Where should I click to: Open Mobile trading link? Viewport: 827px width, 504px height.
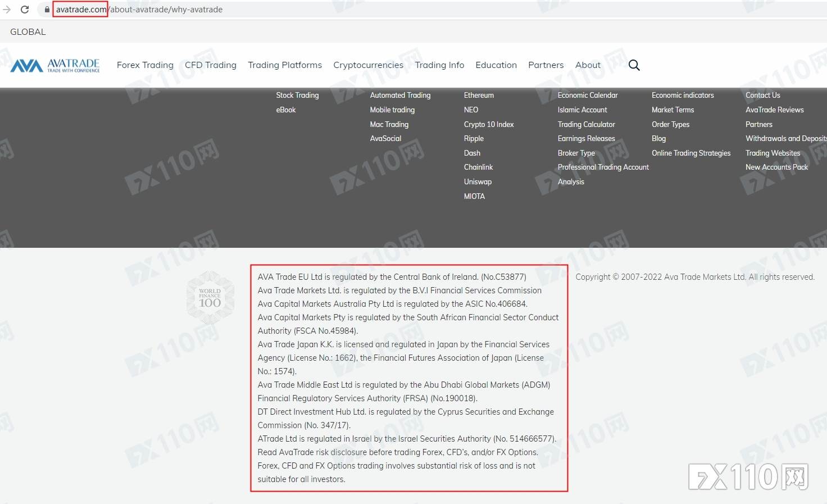(392, 110)
